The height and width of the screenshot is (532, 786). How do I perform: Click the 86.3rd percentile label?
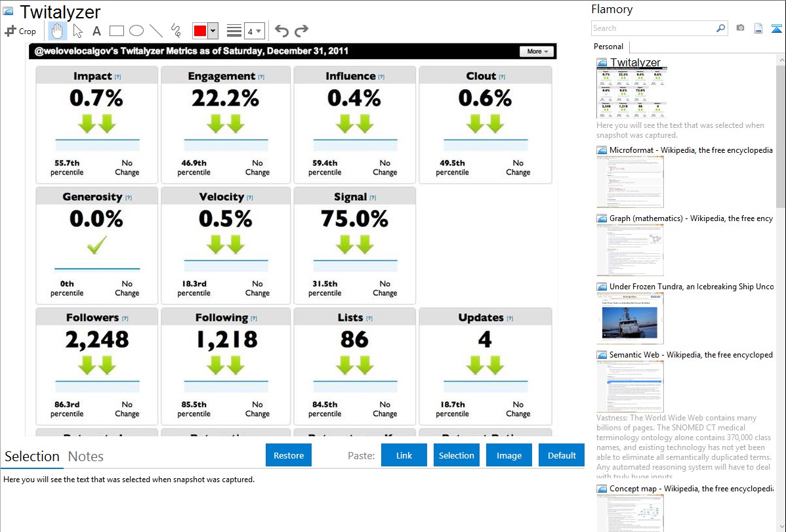(x=67, y=409)
